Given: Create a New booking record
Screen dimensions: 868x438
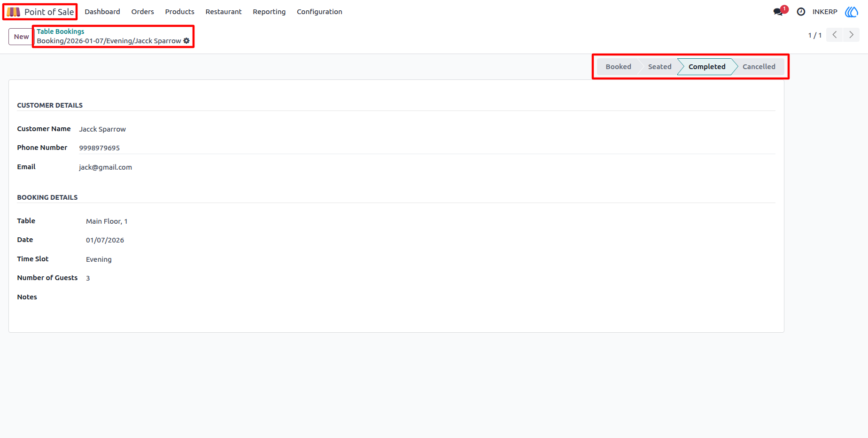Looking at the screenshot, I should pyautogui.click(x=21, y=37).
